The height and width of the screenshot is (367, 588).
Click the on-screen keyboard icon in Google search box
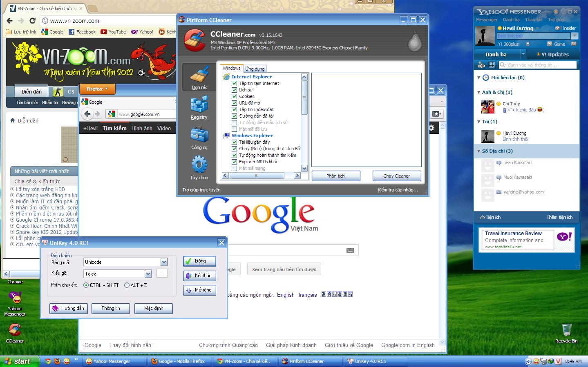(350, 250)
